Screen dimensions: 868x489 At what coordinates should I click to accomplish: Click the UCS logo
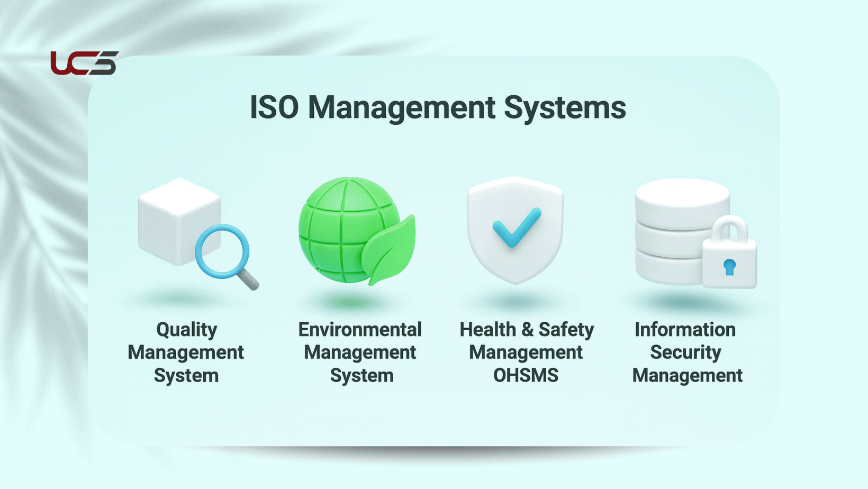84,62
